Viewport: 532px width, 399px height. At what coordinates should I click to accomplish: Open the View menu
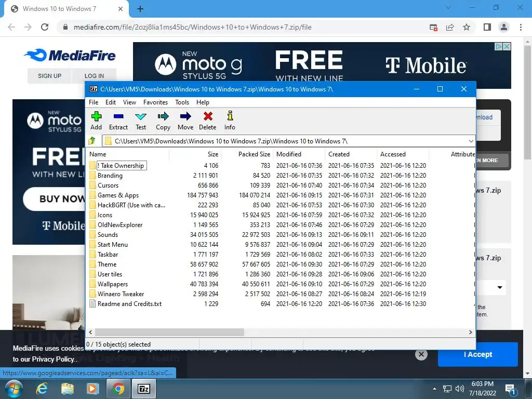click(129, 102)
